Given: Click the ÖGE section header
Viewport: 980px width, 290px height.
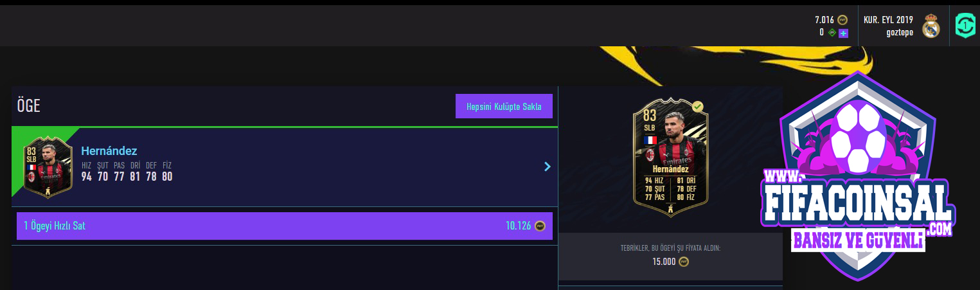Looking at the screenshot, I should point(29,106).
